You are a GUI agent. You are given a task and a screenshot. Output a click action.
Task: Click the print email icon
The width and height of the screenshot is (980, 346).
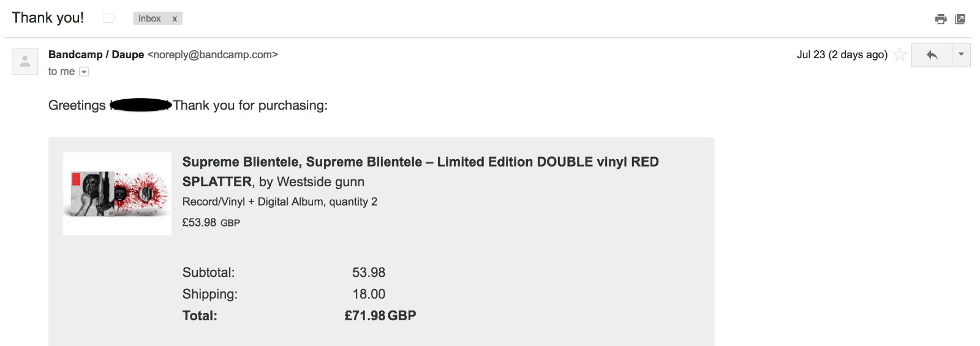(x=941, y=19)
